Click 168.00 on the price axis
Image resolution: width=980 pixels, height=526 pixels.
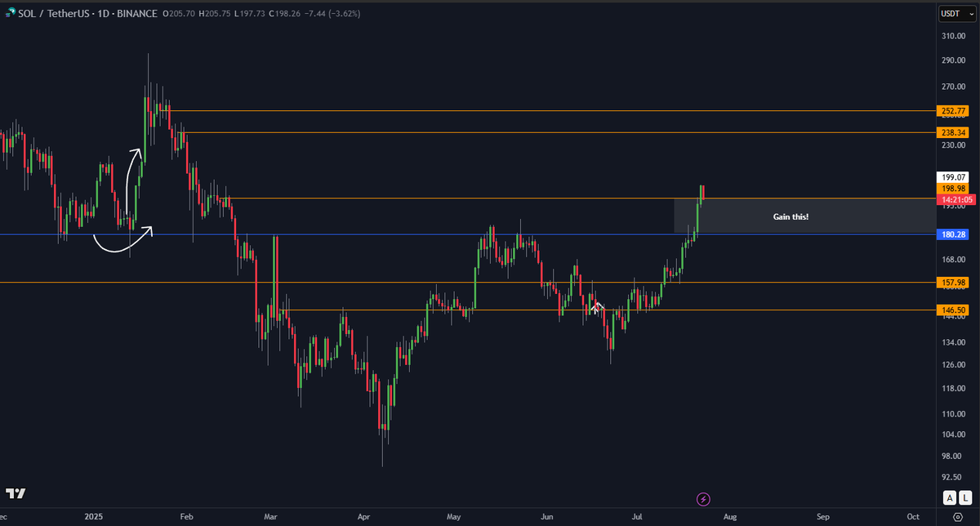click(953, 261)
